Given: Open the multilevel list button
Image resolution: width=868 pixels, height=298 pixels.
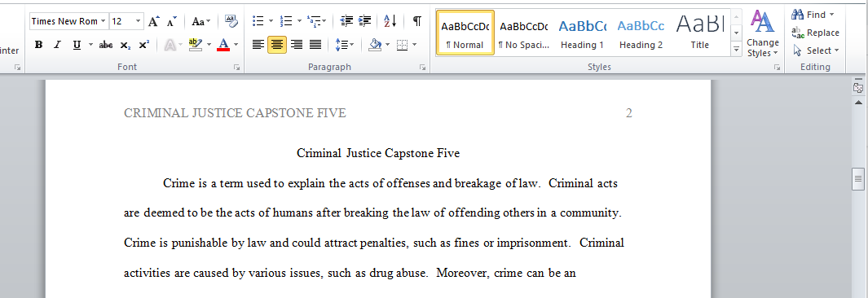Looking at the screenshot, I should (x=316, y=21).
